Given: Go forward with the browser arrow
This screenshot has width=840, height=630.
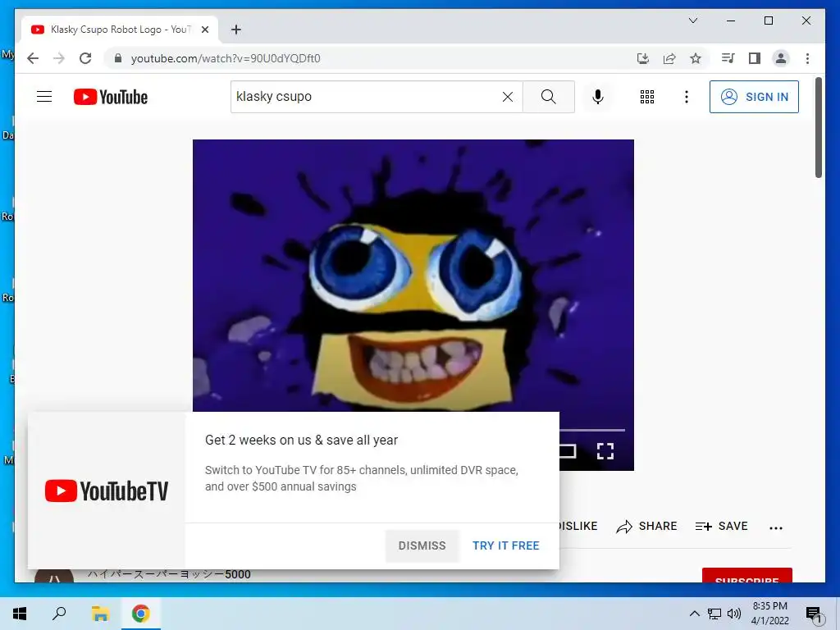Looking at the screenshot, I should [59, 58].
